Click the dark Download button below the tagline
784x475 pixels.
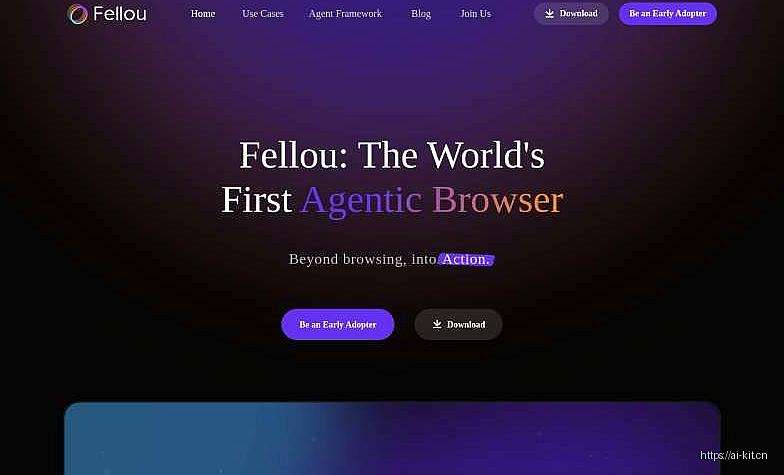click(458, 324)
